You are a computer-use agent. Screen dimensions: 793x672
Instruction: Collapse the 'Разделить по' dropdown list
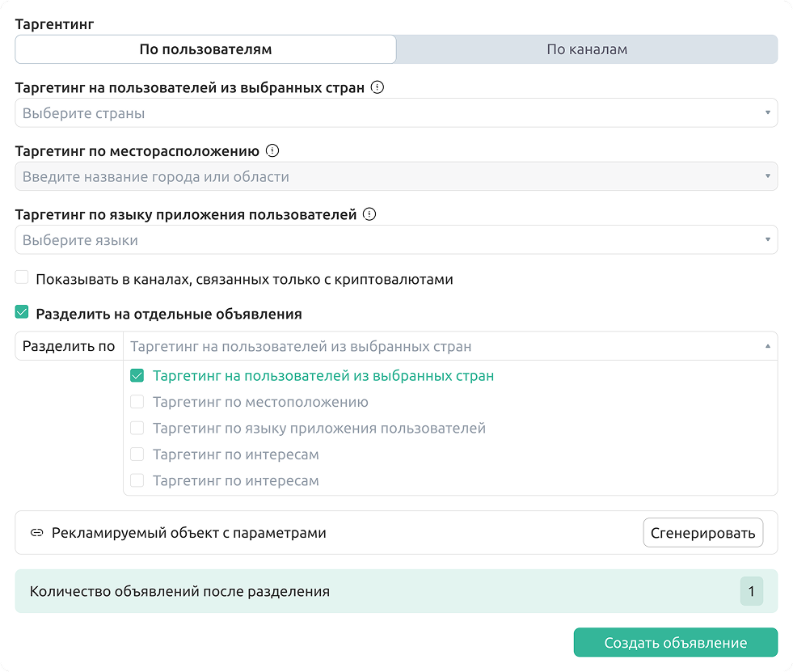[767, 346]
